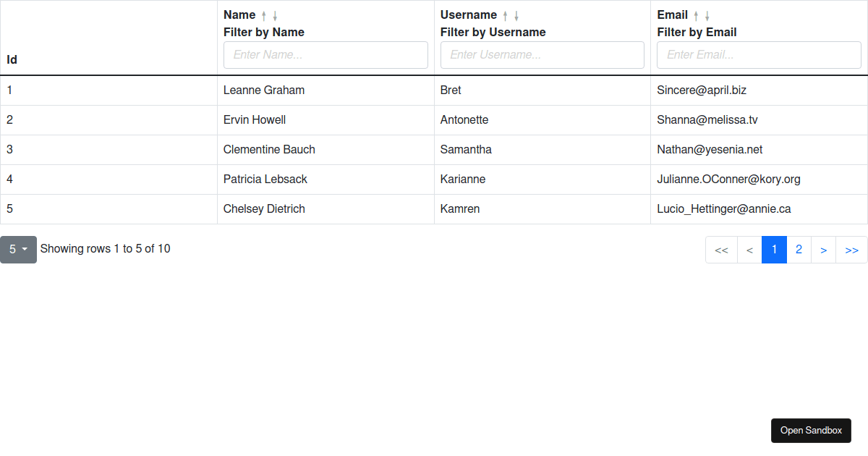This screenshot has height=456, width=868.
Task: Click into the Enter Email filter input
Action: (759, 55)
